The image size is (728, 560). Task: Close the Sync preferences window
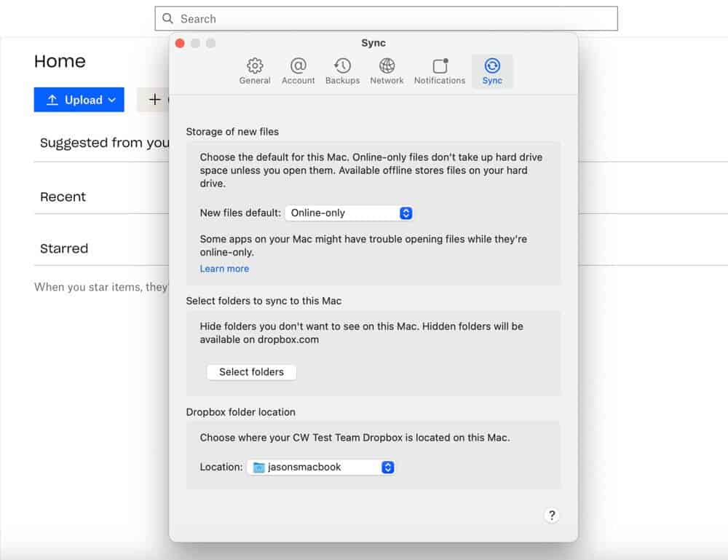[x=180, y=43]
